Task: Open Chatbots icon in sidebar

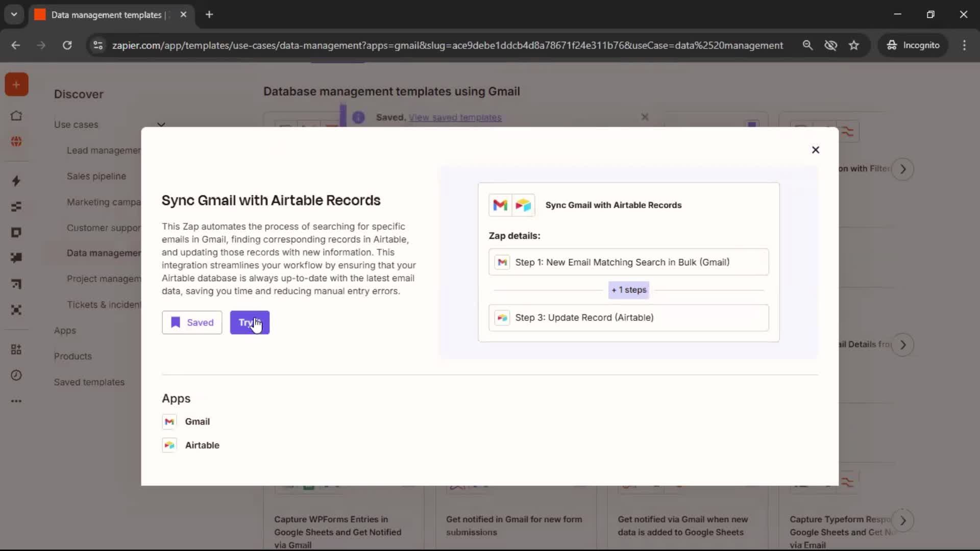Action: pyautogui.click(x=16, y=258)
